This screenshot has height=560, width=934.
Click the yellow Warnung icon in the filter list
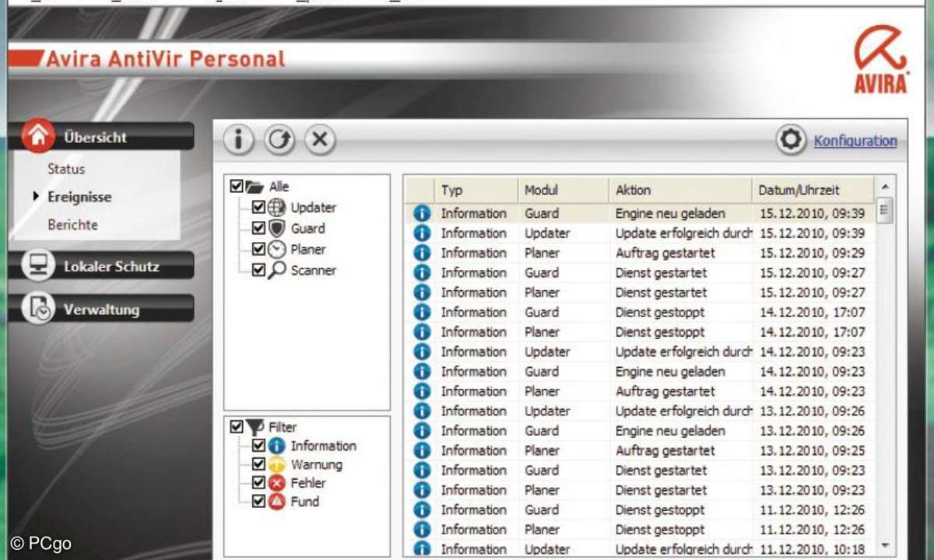pyautogui.click(x=276, y=464)
